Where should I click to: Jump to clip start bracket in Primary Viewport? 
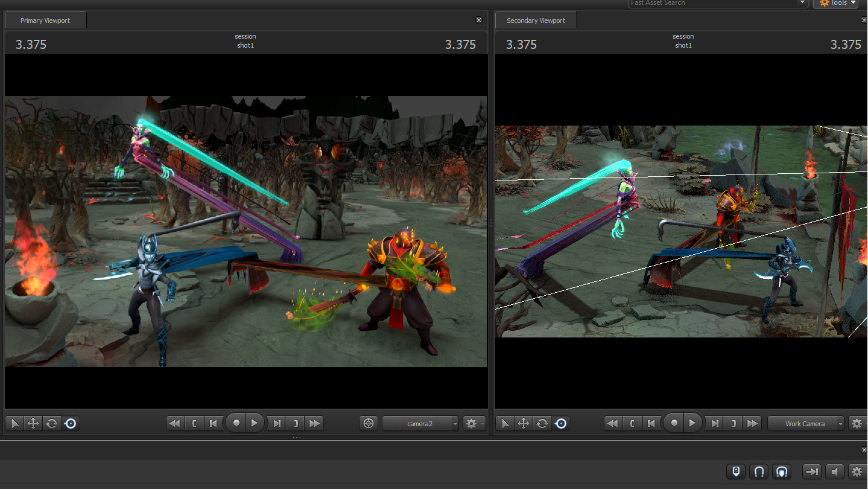(194, 423)
